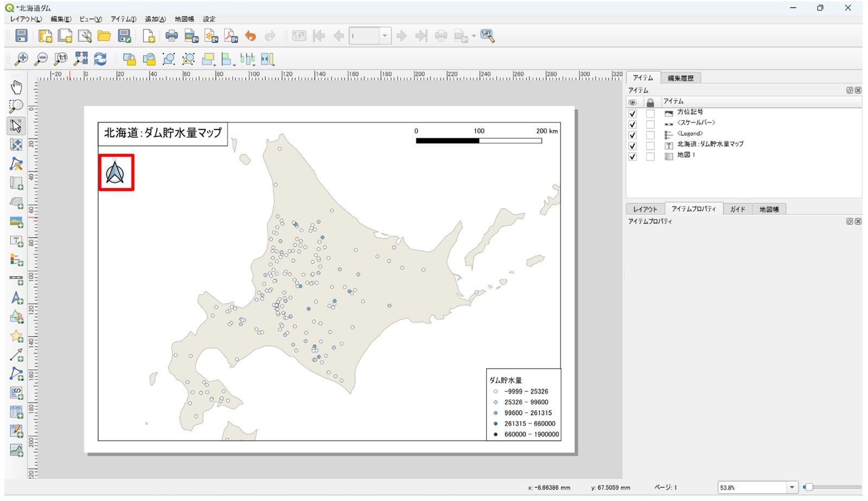
Task: Activate the Select/Move item tool
Action: click(x=16, y=125)
